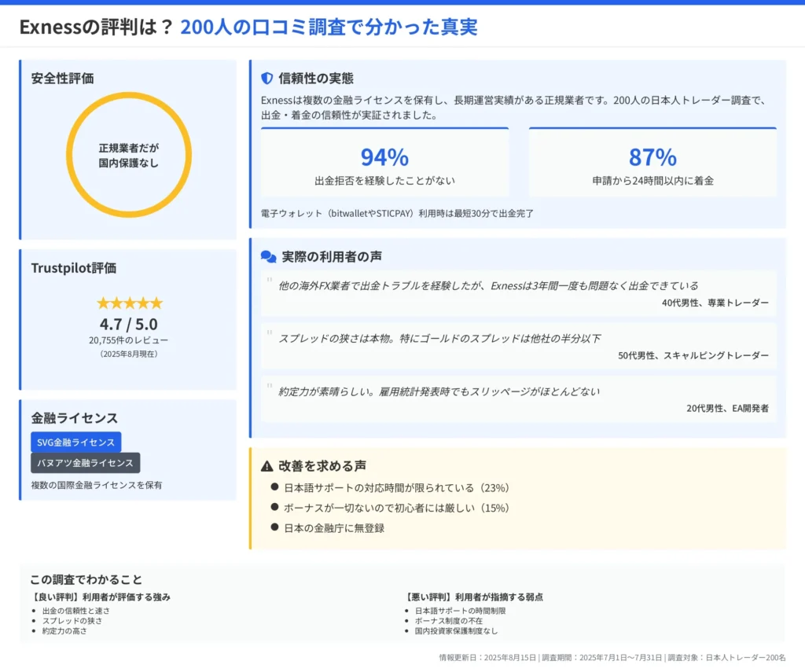Screen dimensions: 805x672
Task: Click the attribution 20代男性、EA開発者
Action: point(727,408)
